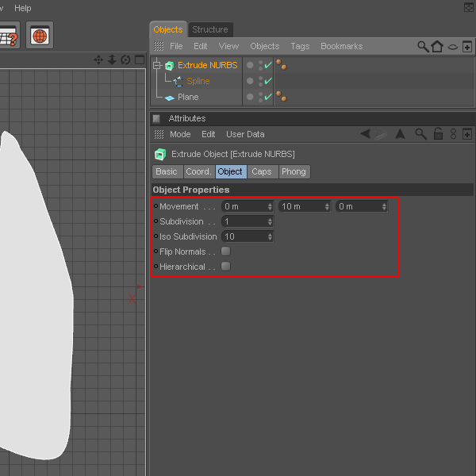This screenshot has height=476, width=476.
Task: Click the Phong tag on Plane row
Action: 282,97
